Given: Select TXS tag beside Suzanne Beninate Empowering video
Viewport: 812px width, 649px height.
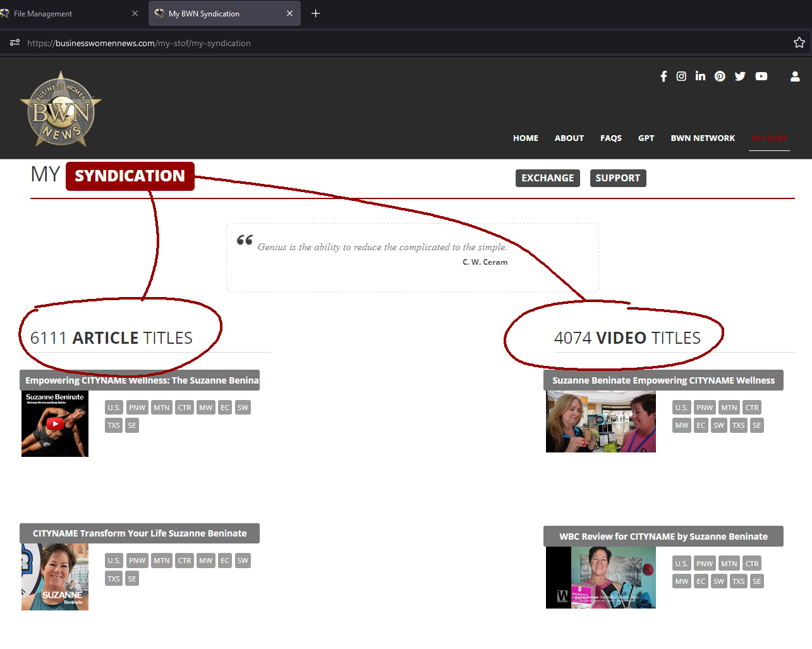Looking at the screenshot, I should [739, 425].
